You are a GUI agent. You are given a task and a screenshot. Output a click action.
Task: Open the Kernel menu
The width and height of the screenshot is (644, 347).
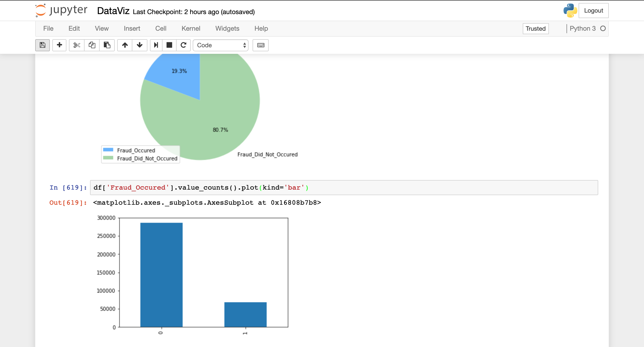click(191, 28)
